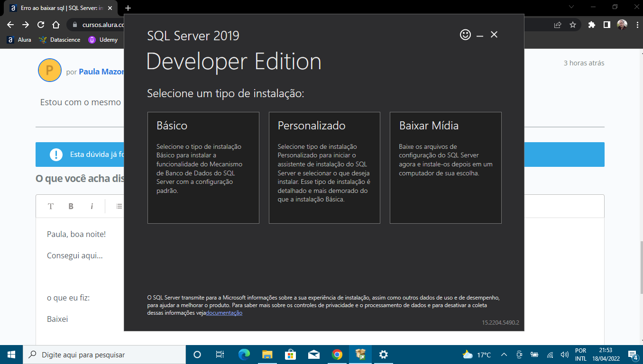Go back in Chrome browser
Image resolution: width=643 pixels, height=364 pixels.
coord(10,25)
